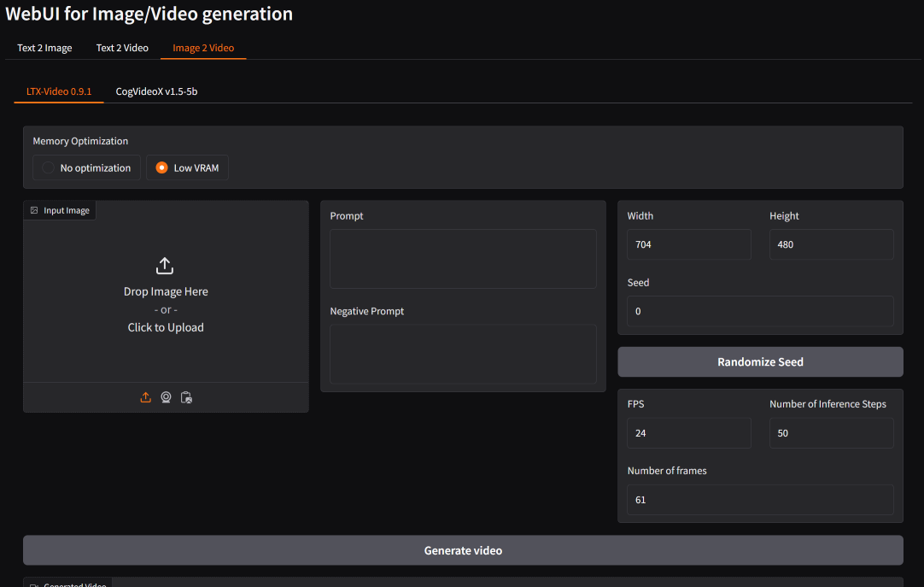924x587 pixels.
Task: Select the webcam capture source icon
Action: click(167, 398)
